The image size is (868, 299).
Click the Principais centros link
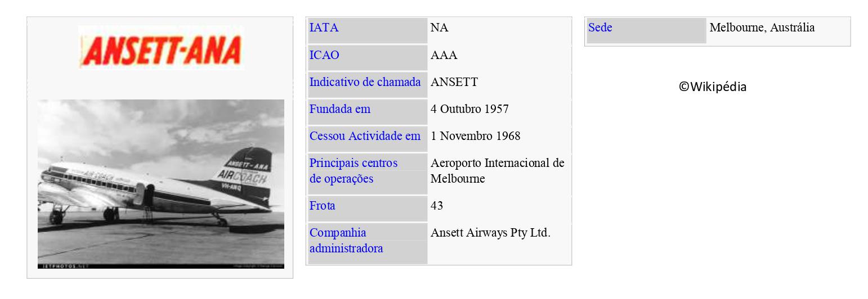pos(354,163)
